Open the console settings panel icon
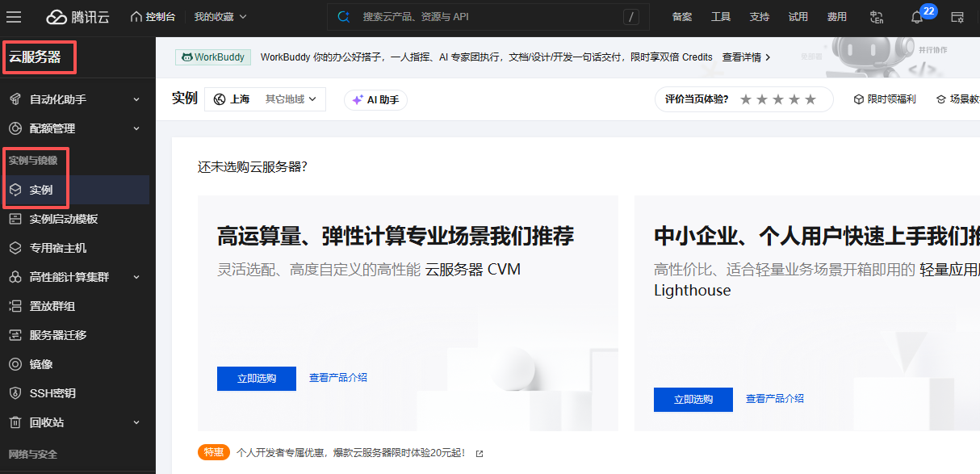The image size is (980, 474). pyautogui.click(x=958, y=17)
